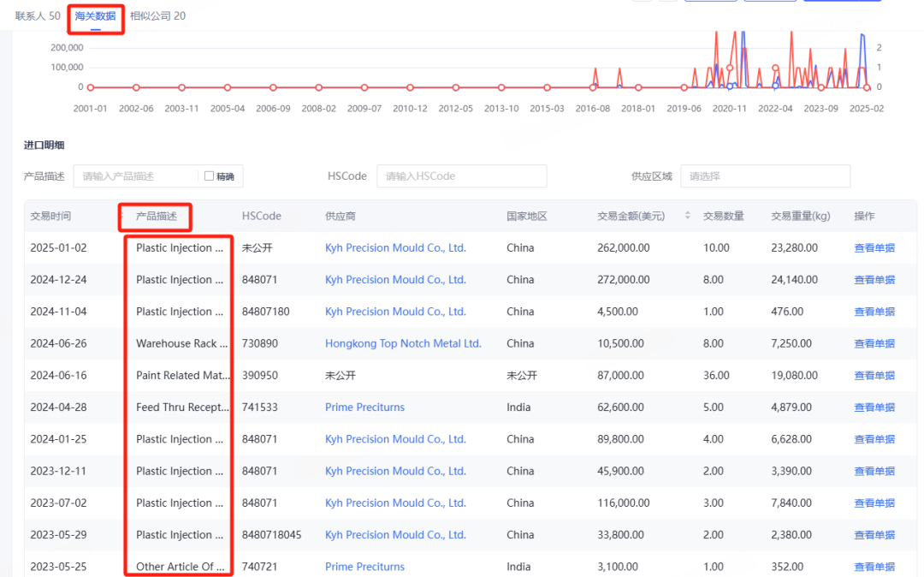This screenshot has height=577, width=924.
Task: Open Hongkong Top Notch Metal Ltd. link
Action: (403, 343)
